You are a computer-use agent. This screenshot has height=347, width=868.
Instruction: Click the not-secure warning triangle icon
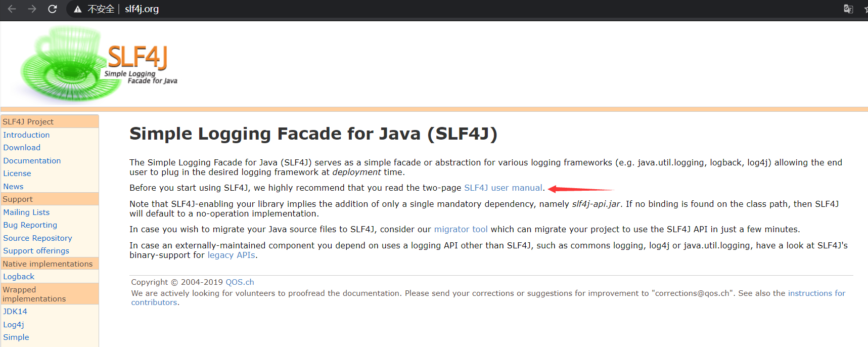[x=78, y=9]
